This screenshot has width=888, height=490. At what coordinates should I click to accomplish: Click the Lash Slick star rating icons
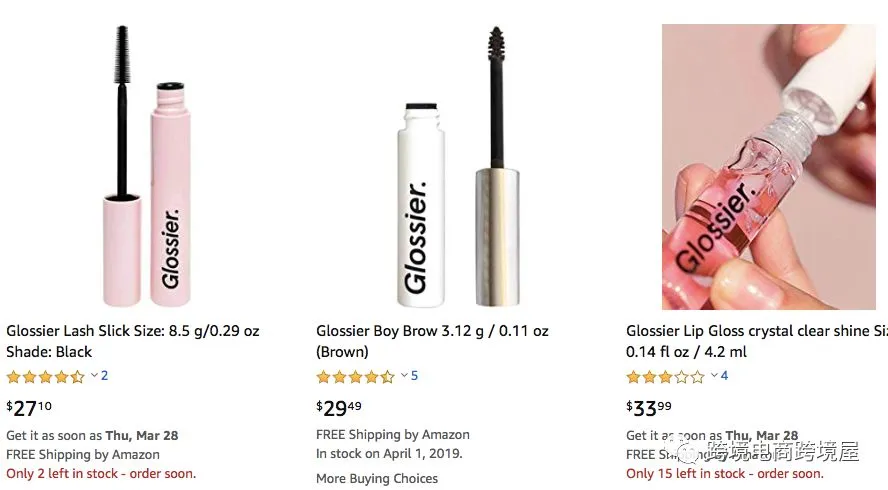45,377
